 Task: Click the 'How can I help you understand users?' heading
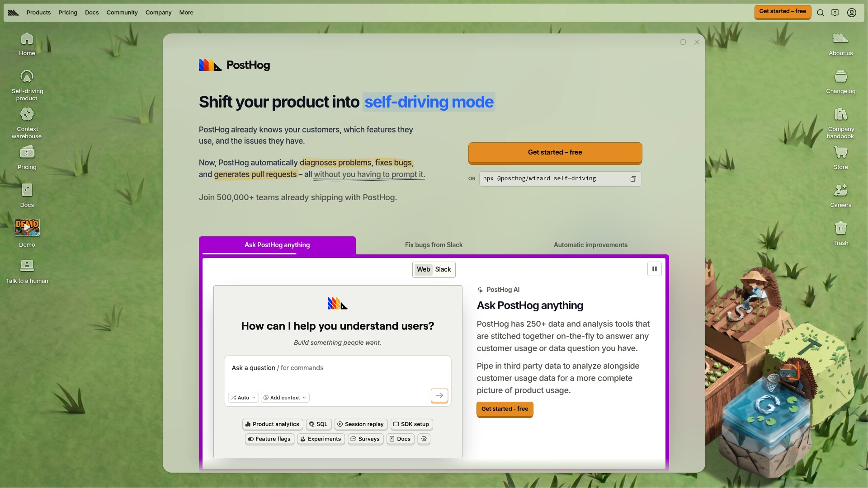coord(338,326)
